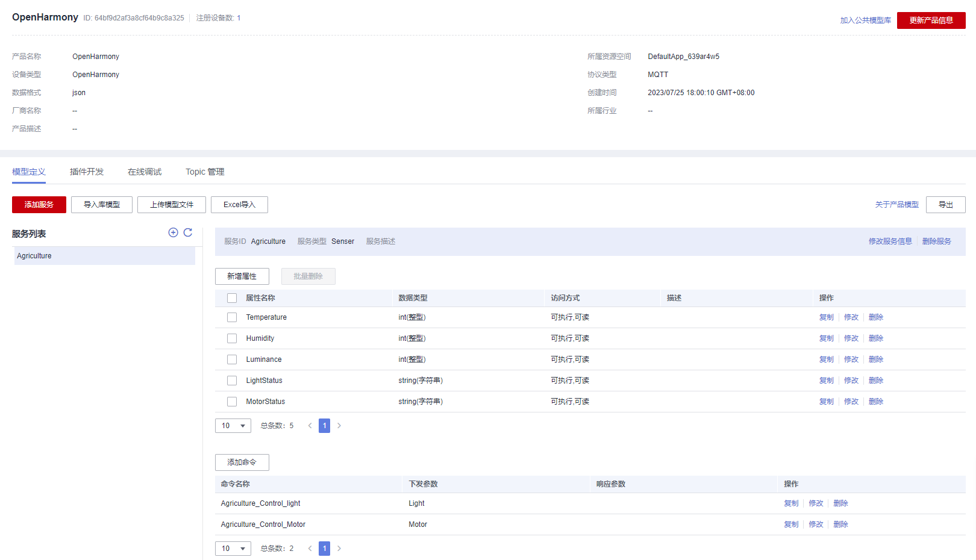Modify the Agriculture_Control_light command
976x560 pixels.
pyautogui.click(x=816, y=503)
